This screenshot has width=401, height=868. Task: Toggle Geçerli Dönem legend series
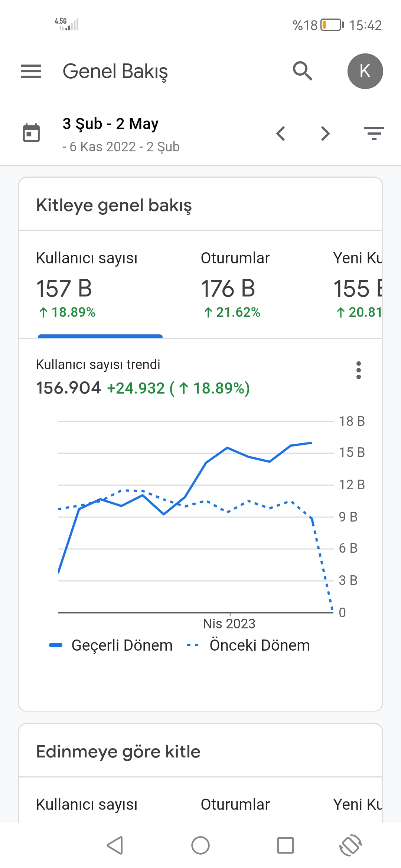tap(111, 645)
